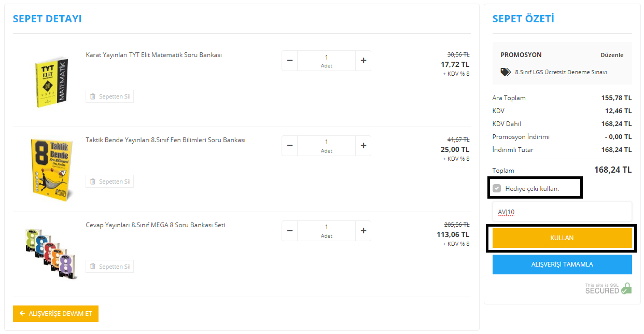The height and width of the screenshot is (334, 644).
Task: Add one more Cevap Yayınları MEGA 8 set
Action: coord(363,231)
